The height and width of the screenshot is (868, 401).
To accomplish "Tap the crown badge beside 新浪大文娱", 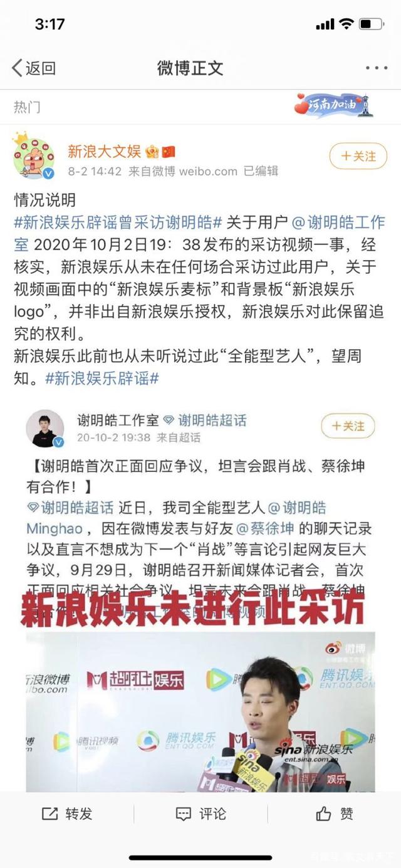I will (x=152, y=151).
